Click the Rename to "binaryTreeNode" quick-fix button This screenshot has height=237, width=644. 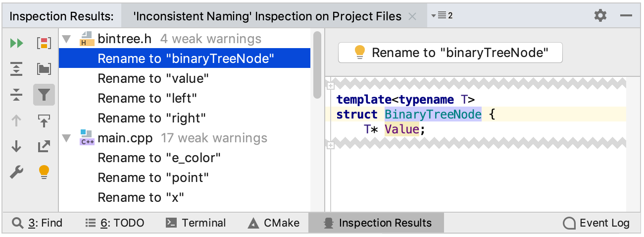[450, 53]
